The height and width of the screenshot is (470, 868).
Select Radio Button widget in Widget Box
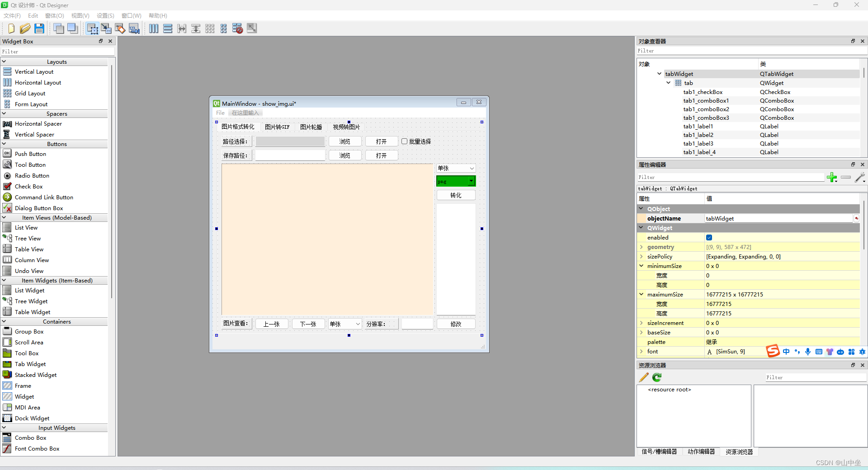click(x=32, y=175)
